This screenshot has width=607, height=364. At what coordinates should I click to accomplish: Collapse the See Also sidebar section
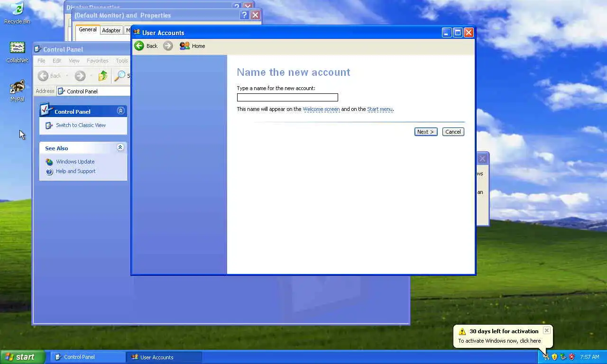pos(120,148)
